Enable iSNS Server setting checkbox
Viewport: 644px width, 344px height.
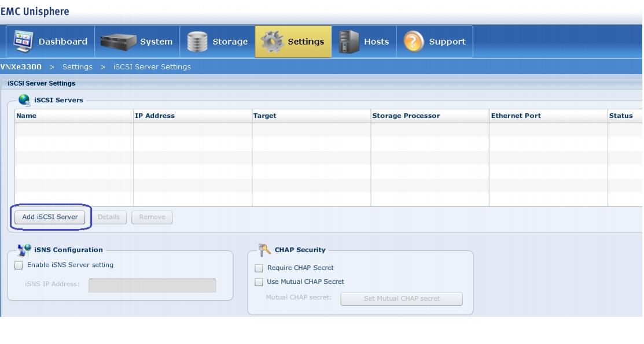tap(19, 265)
